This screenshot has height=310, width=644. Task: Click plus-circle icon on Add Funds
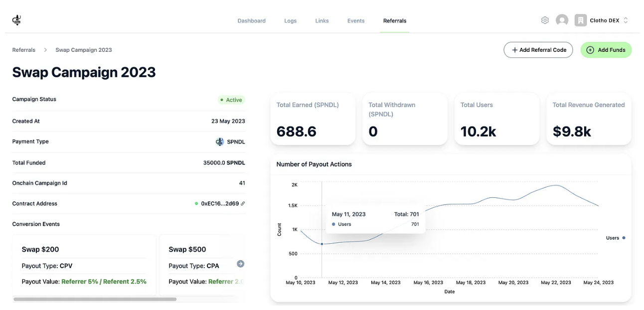pos(590,50)
